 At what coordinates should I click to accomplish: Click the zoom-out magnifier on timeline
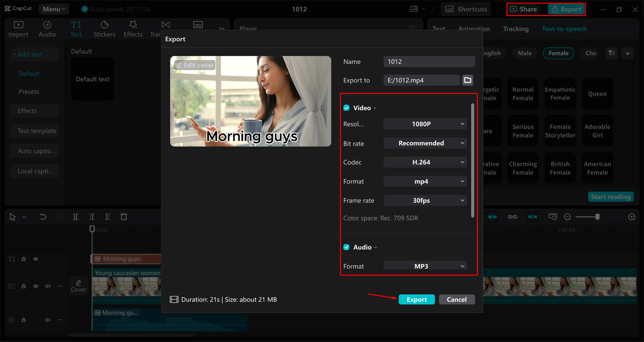[x=567, y=217]
